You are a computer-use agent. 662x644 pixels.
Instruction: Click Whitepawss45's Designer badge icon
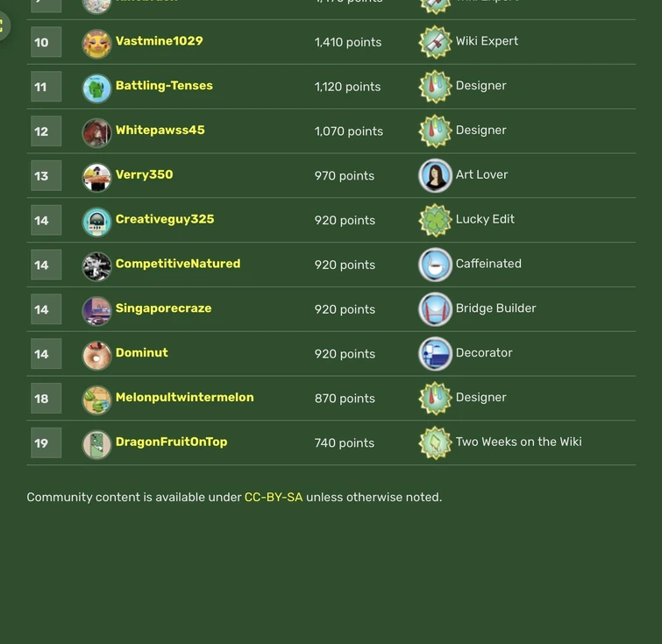pos(435,131)
